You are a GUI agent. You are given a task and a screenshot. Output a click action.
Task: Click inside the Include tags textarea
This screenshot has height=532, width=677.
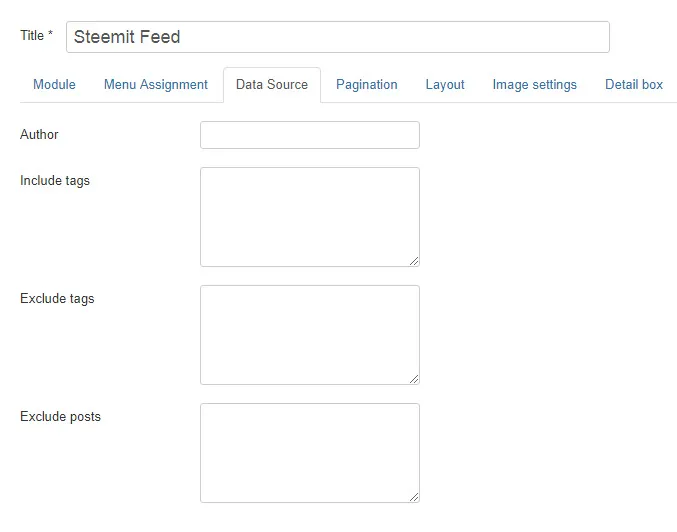(310, 217)
